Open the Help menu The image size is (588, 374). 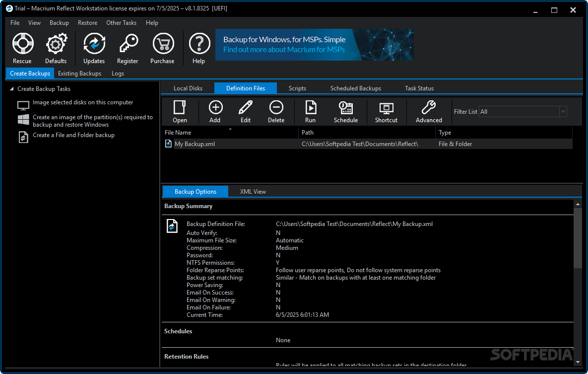click(x=152, y=22)
